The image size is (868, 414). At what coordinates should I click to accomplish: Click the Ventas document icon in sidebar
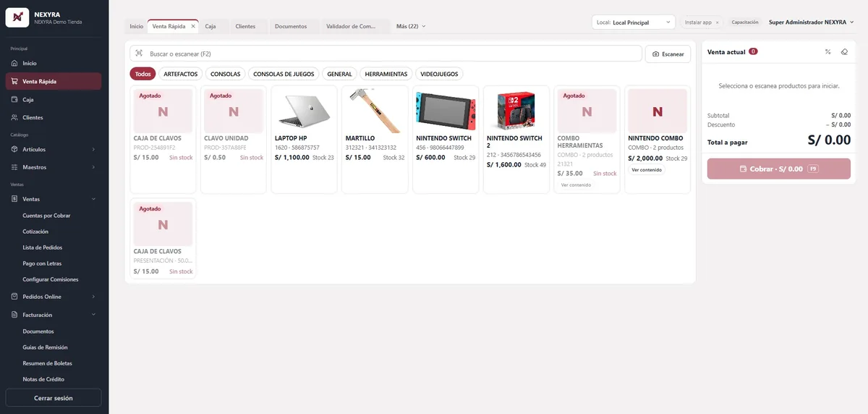click(x=14, y=198)
